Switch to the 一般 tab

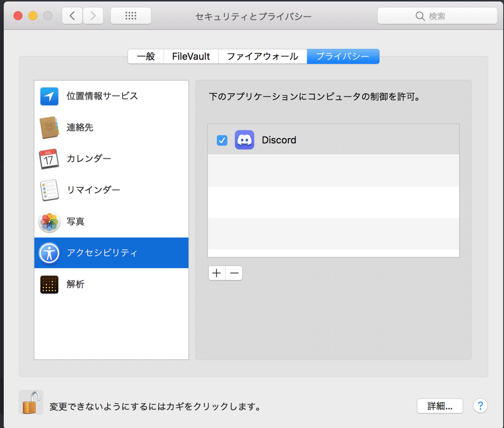(x=146, y=56)
